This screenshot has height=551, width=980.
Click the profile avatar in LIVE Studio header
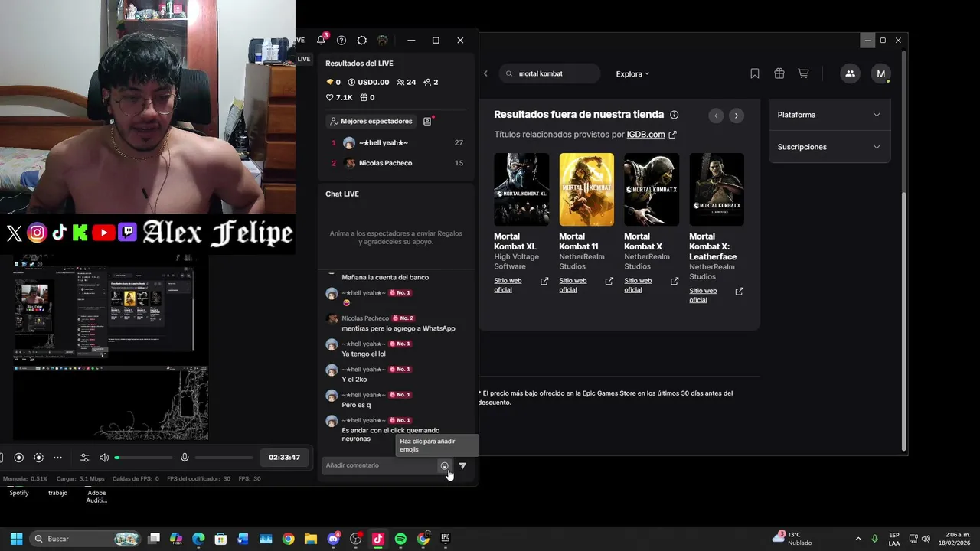click(x=382, y=41)
